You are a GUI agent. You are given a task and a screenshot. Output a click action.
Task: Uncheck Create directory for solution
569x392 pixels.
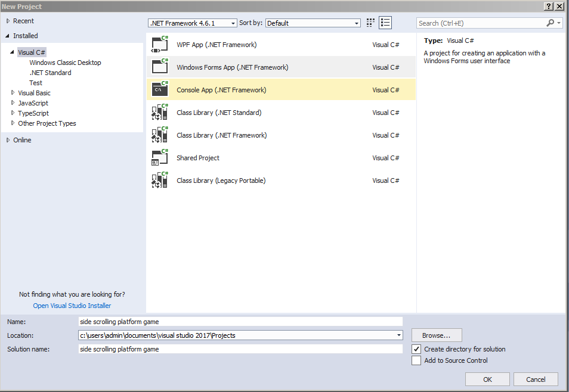416,349
